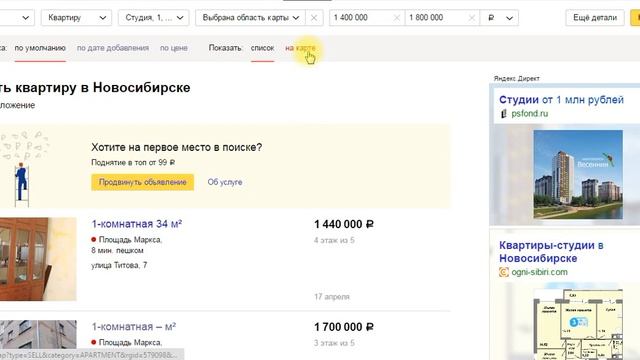This screenshot has width=640, height=360.
Task: Open the улица Титова, 7 listing photo
Action: pyautogui.click(x=38, y=259)
